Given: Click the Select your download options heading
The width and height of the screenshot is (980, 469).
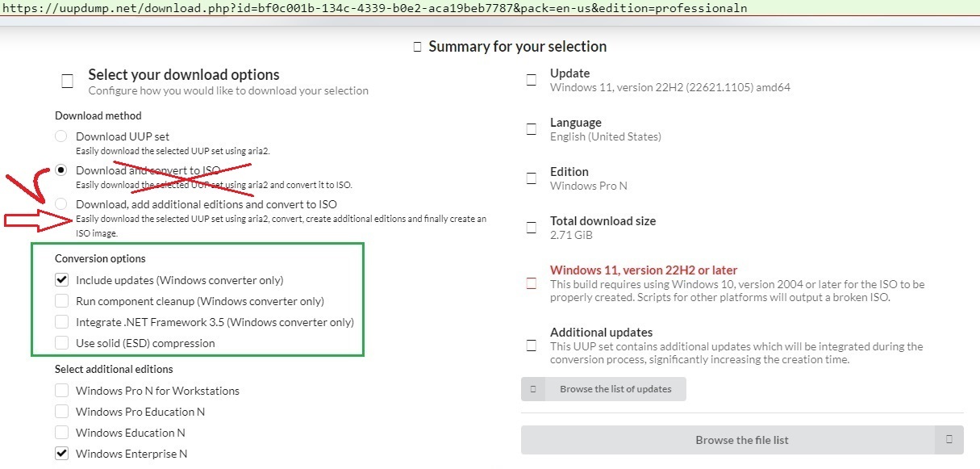Looking at the screenshot, I should click(184, 75).
